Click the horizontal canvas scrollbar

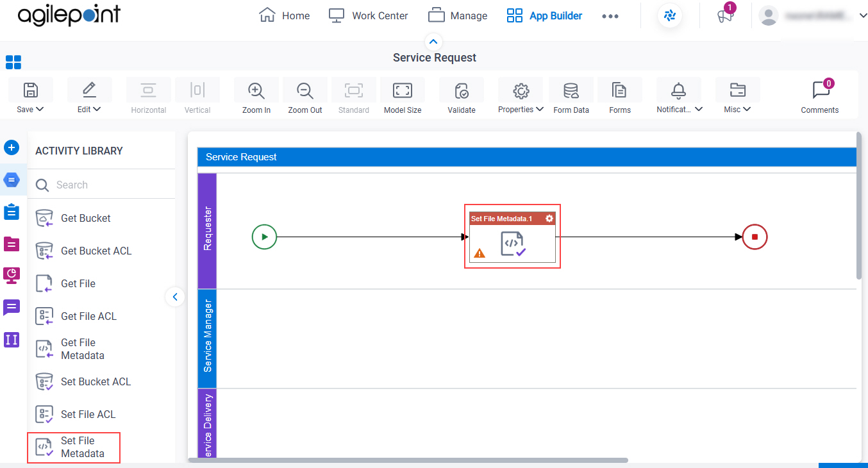(408, 460)
